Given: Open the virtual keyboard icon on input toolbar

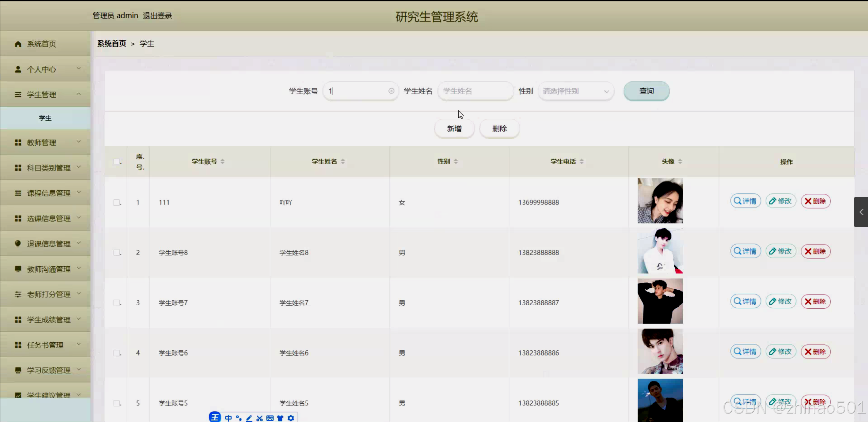Looking at the screenshot, I should (270, 418).
